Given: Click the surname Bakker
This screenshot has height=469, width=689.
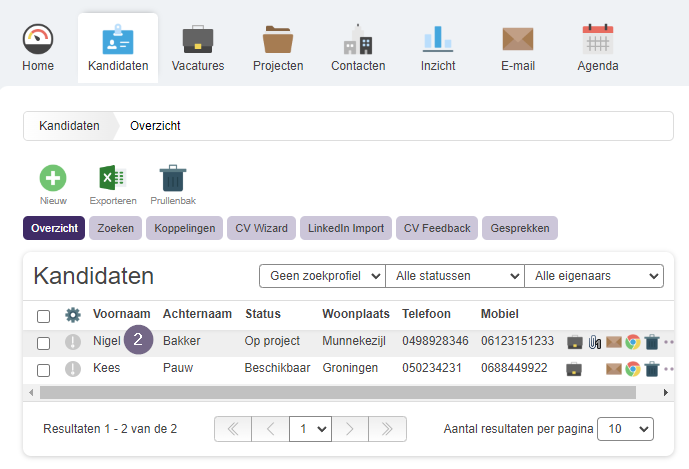Looking at the screenshot, I should [181, 341].
